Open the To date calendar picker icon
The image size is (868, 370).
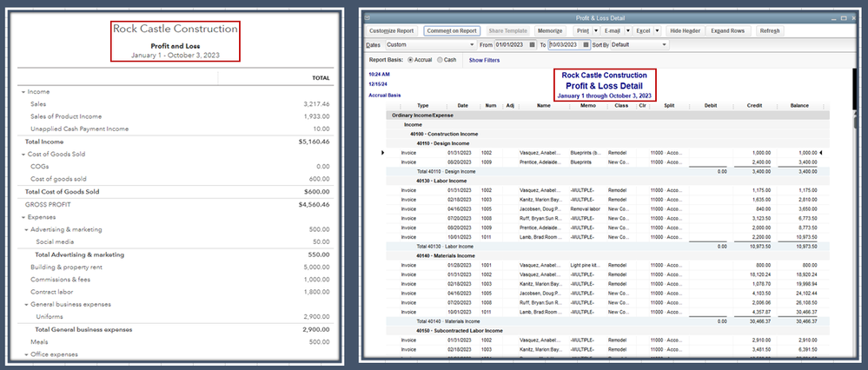[x=586, y=45]
